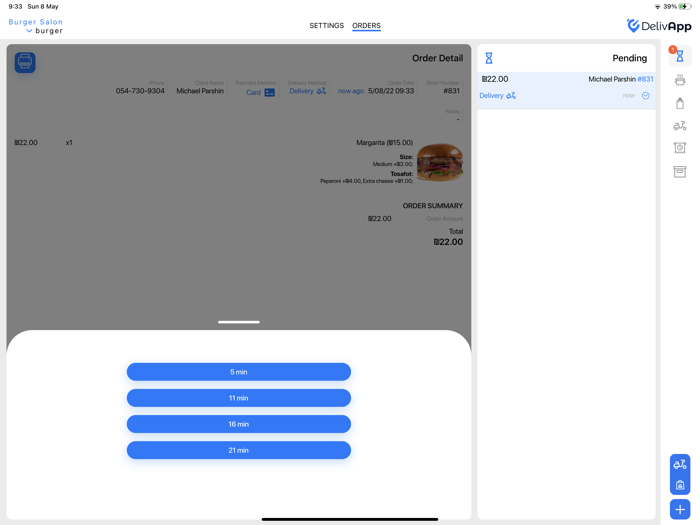This screenshot has width=700, height=525.
Task: Click the card payment icon
Action: 270,92
